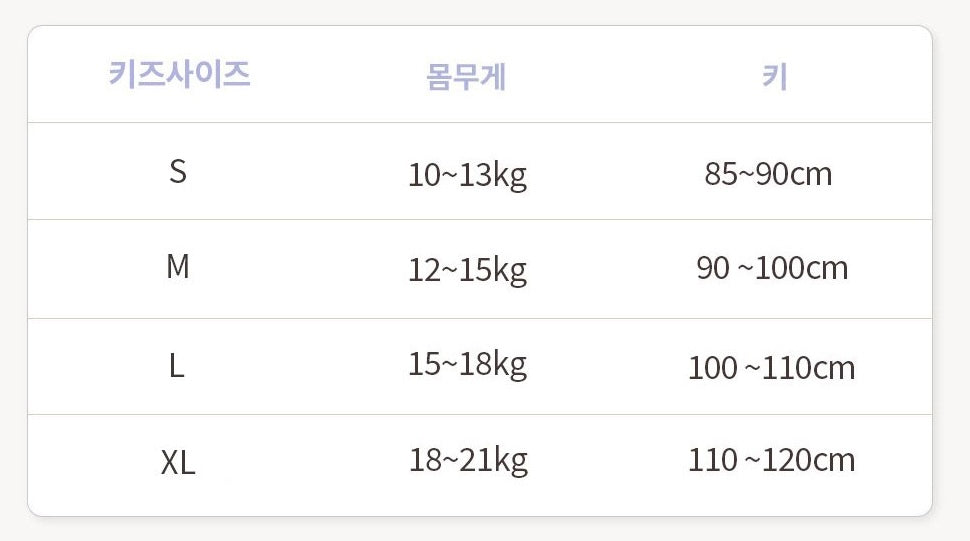Click the 18~21kg weight cell
This screenshot has width=970, height=541.
click(468, 460)
